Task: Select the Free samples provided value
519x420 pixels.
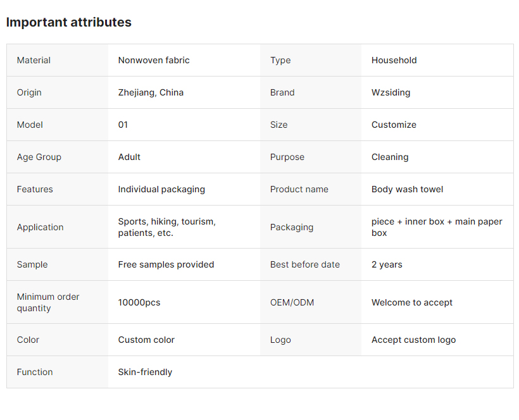Action: point(166,264)
